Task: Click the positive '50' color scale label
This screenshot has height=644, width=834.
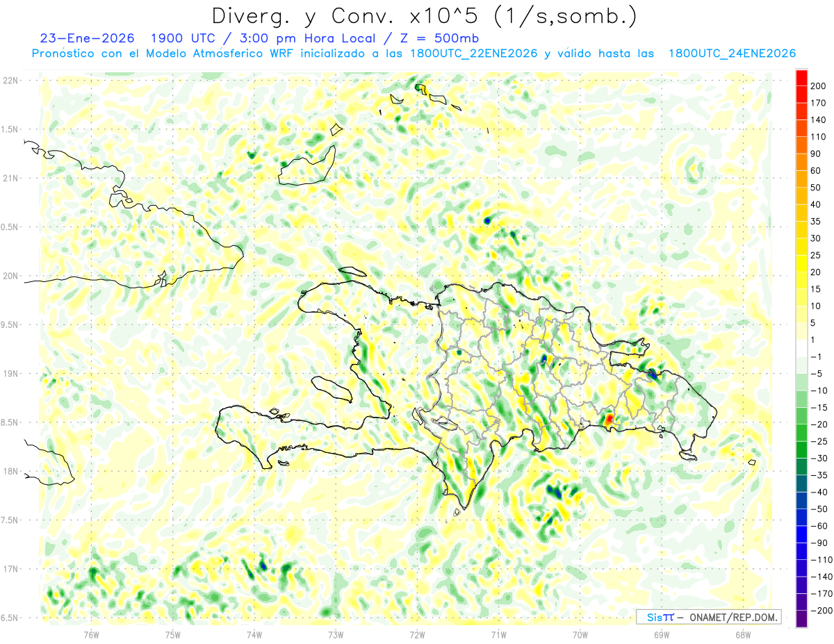Action: (816, 188)
